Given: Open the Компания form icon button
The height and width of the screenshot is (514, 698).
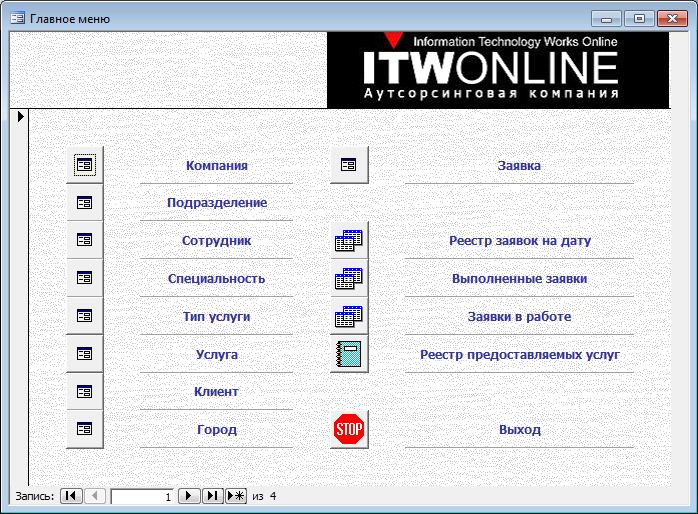Looking at the screenshot, I should (x=85, y=165).
